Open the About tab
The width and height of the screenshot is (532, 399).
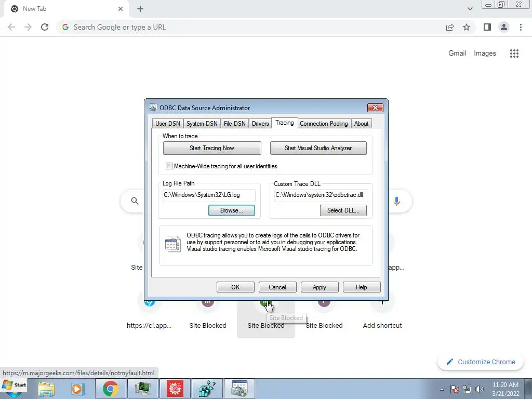coord(362,124)
